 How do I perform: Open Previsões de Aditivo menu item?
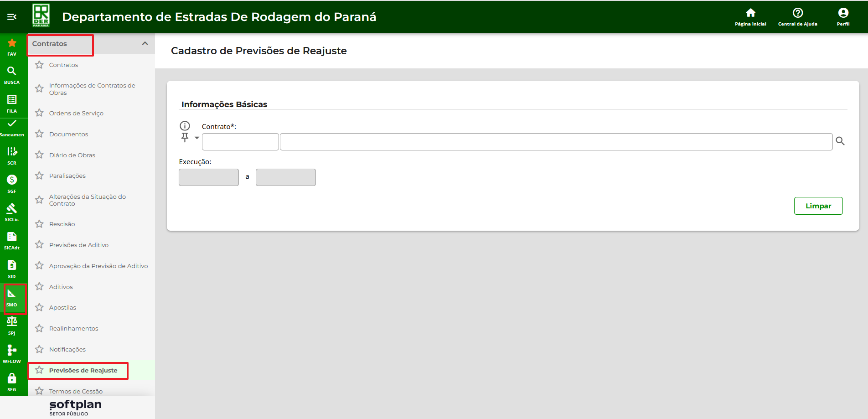(79, 245)
